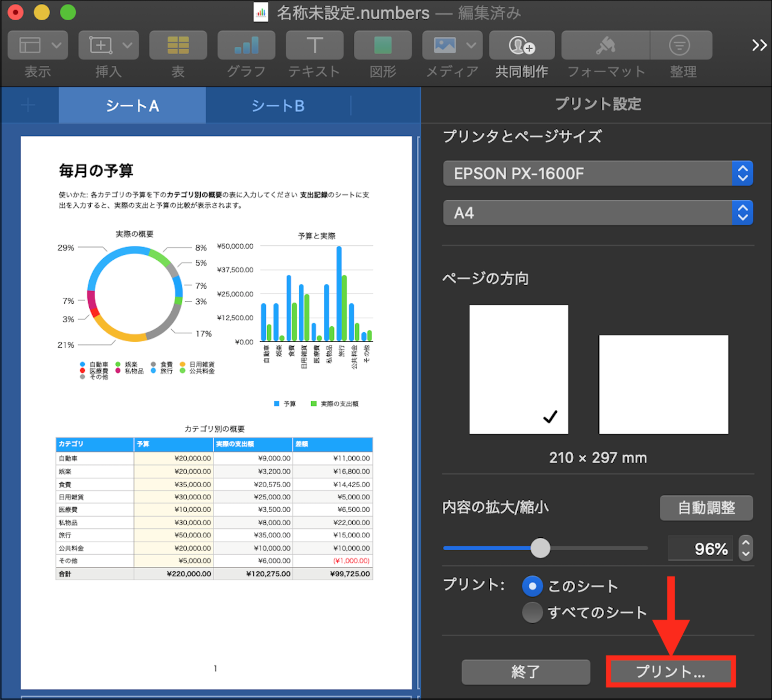The height and width of the screenshot is (700, 772).
Task: Expand the A4 paper size dropdown
Action: click(x=597, y=213)
